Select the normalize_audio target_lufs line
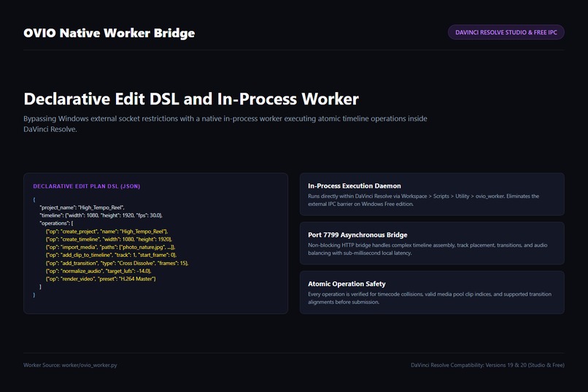Viewport: 588px width, 392px height. [98, 271]
